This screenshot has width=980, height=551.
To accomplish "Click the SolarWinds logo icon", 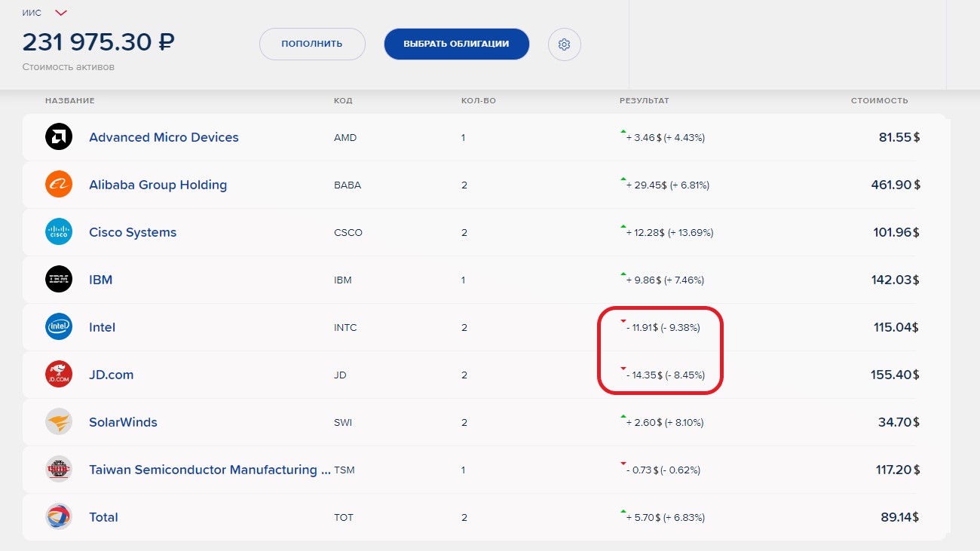I will pyautogui.click(x=59, y=422).
